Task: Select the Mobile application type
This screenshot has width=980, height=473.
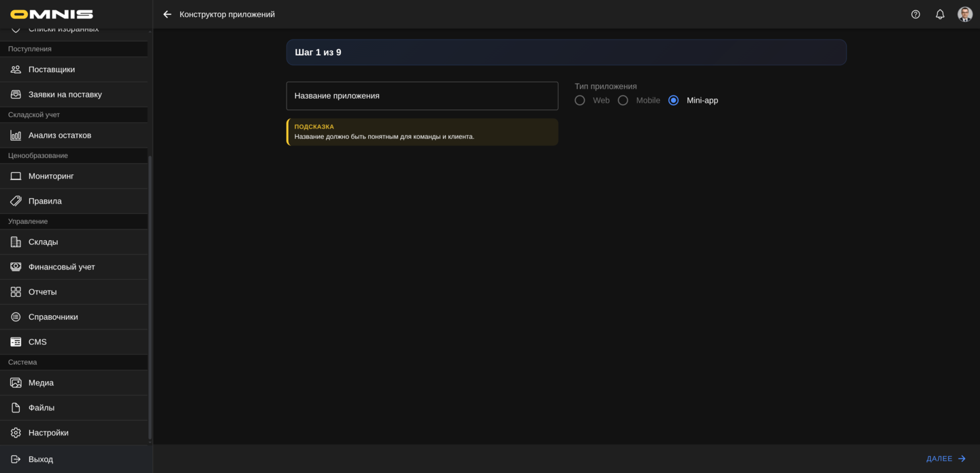Action: [623, 101]
